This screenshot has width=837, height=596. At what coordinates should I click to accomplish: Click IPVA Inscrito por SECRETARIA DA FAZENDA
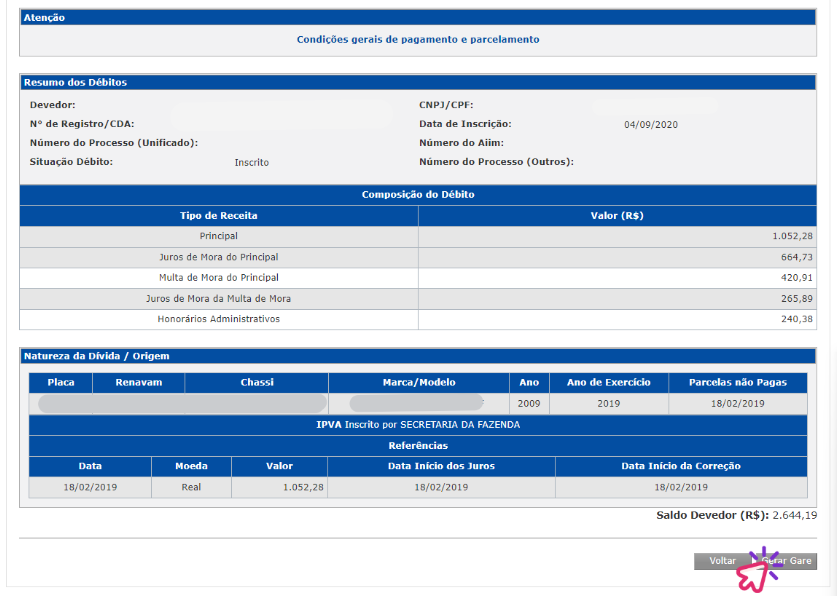pyautogui.click(x=418, y=425)
